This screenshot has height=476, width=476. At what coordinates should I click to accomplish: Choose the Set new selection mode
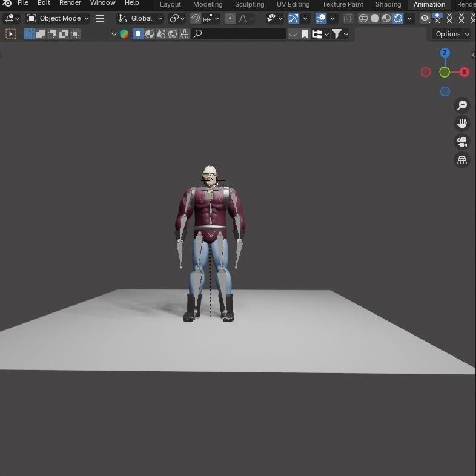pyautogui.click(x=29, y=34)
